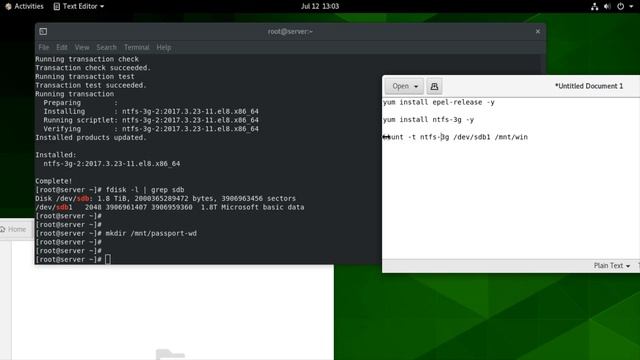Click the folder icon in file manager window
640x360 pixels.
pyautogui.click(x=170, y=354)
